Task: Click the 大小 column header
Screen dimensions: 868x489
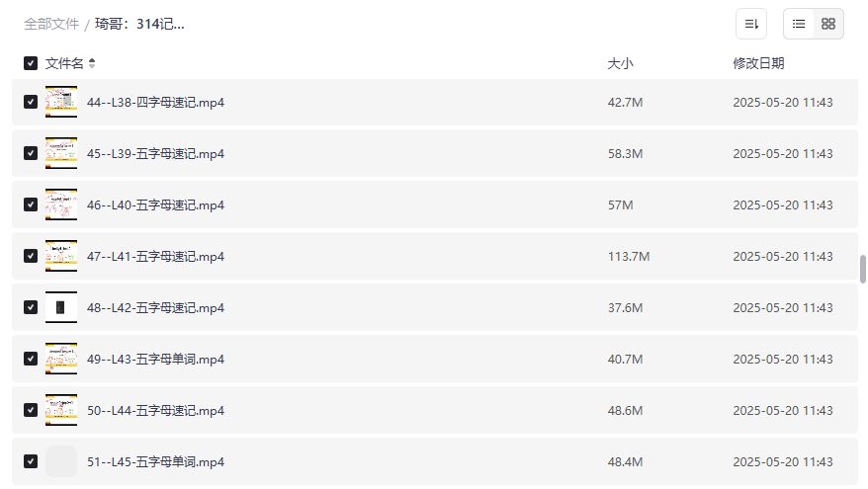Action: coord(620,63)
